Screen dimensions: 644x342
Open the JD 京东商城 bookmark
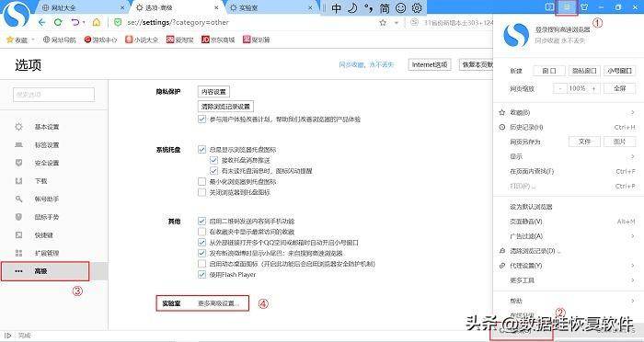point(218,40)
